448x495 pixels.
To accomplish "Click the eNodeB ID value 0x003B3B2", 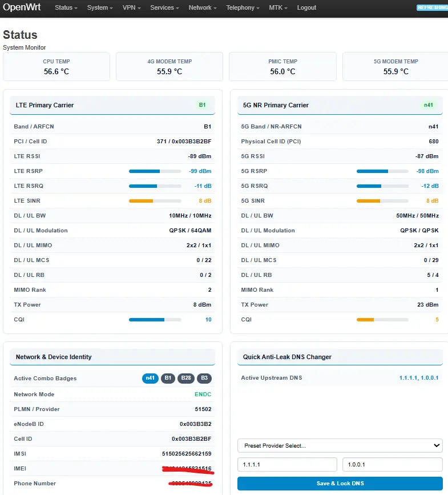I will (x=195, y=424).
